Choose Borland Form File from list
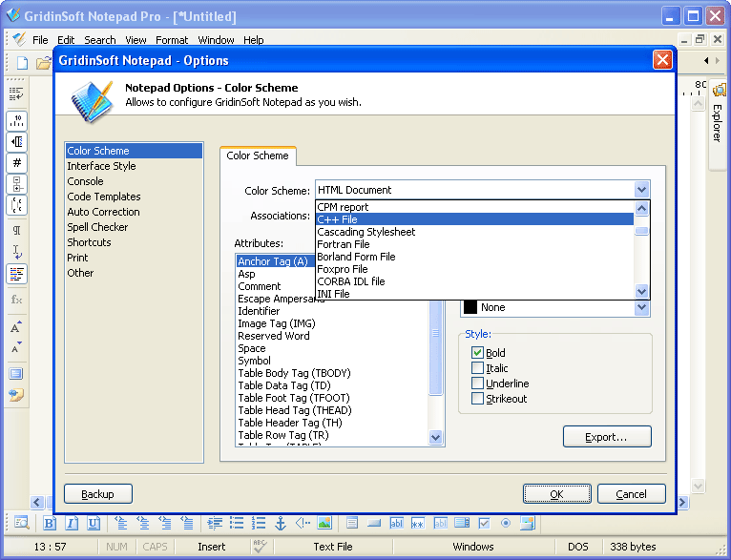Screen dimensions: 731x560 point(474,257)
